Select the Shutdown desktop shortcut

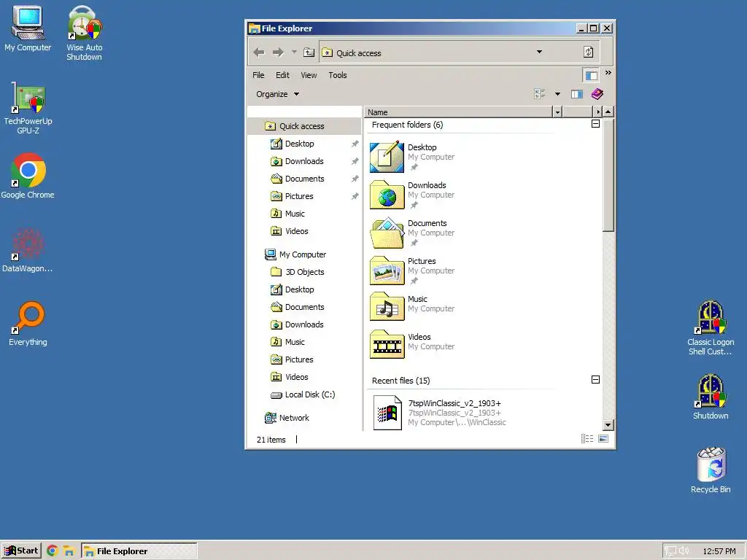[x=711, y=397]
